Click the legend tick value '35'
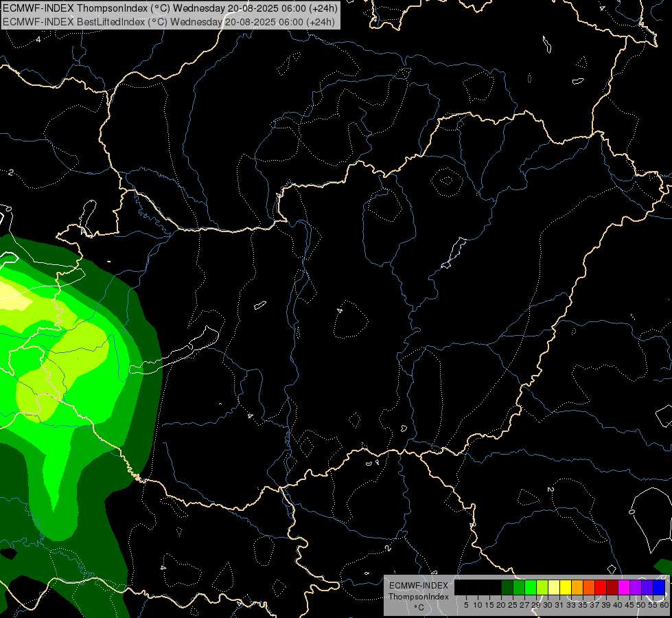The width and height of the screenshot is (672, 618). [583, 605]
